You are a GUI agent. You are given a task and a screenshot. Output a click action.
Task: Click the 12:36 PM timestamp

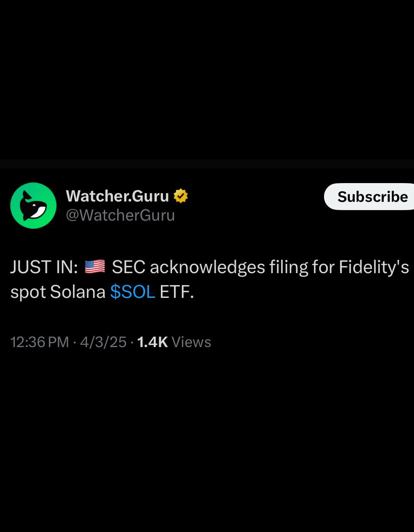[39, 342]
